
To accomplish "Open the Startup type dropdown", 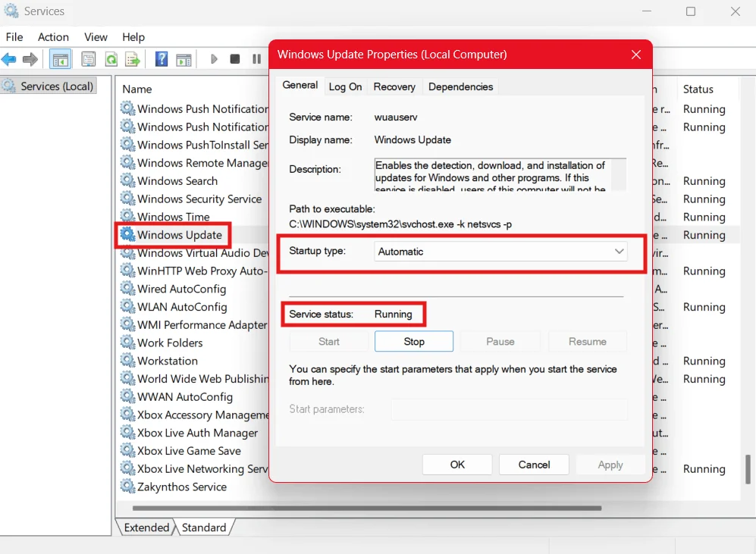I will (x=500, y=252).
